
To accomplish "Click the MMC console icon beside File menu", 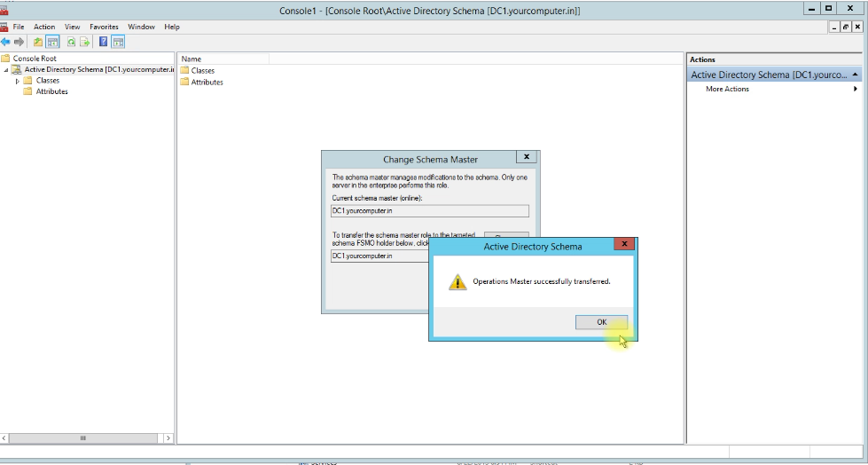I will [x=4, y=27].
